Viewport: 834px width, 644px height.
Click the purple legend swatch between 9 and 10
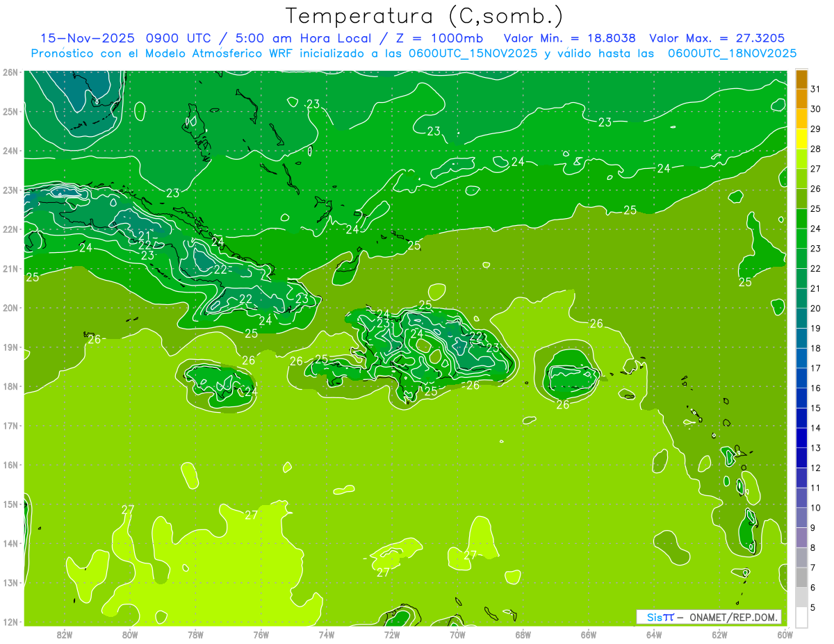(801, 518)
